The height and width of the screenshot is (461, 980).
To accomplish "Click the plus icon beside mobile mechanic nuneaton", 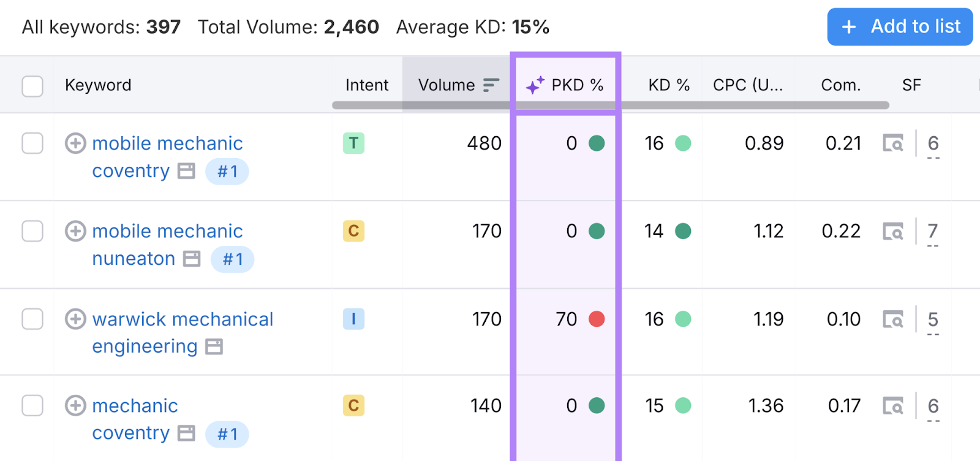I will tap(75, 231).
